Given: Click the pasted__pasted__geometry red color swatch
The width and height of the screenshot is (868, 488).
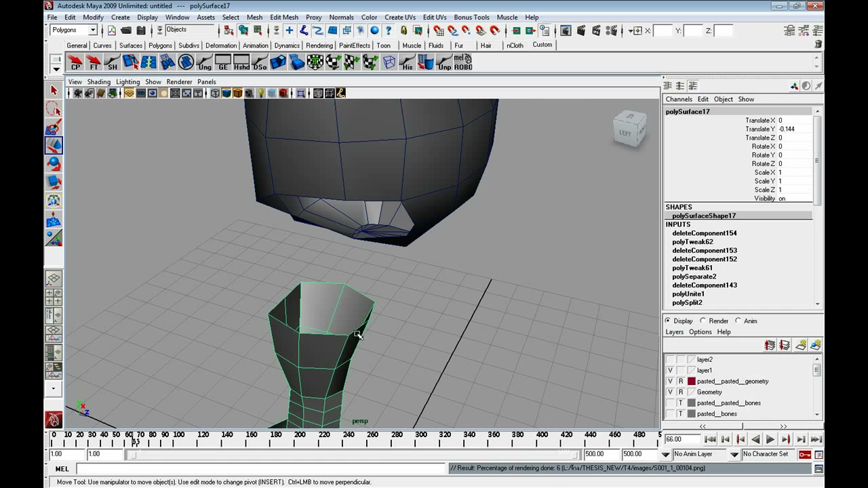Looking at the screenshot, I should point(692,382).
